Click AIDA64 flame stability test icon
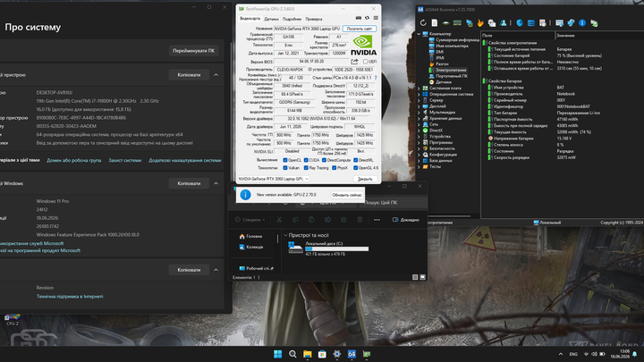 pos(480,23)
